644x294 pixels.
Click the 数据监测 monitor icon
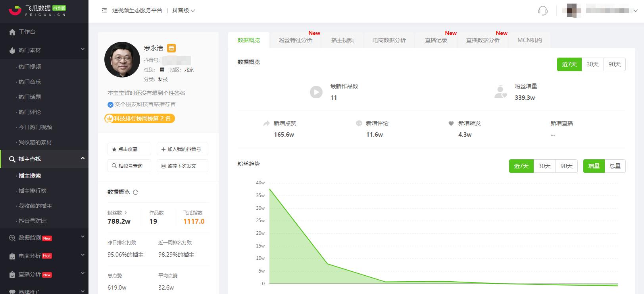coord(12,238)
